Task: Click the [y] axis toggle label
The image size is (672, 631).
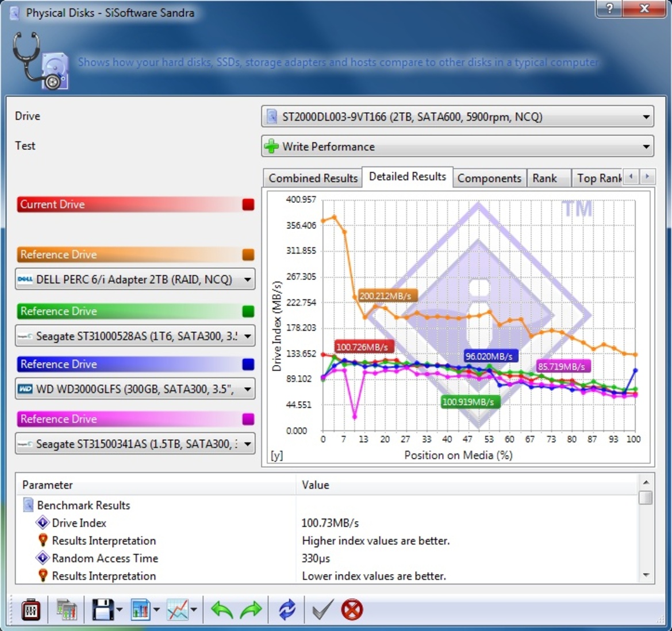Action: click(x=277, y=455)
